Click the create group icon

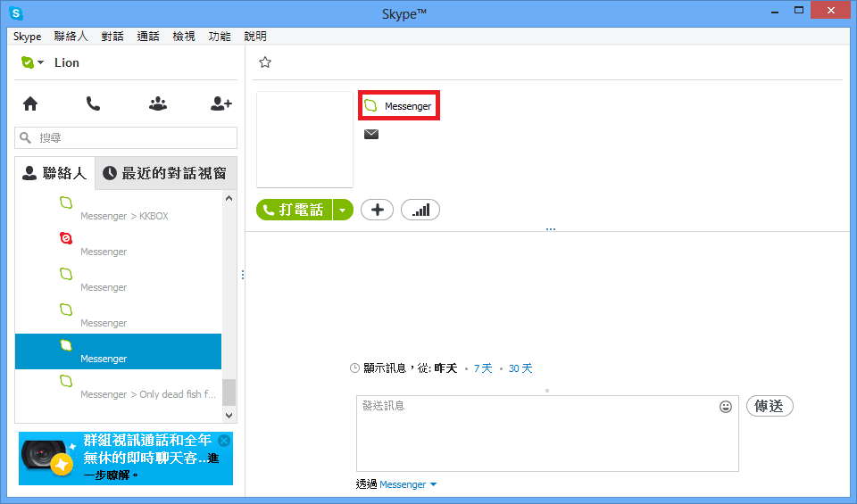[158, 103]
